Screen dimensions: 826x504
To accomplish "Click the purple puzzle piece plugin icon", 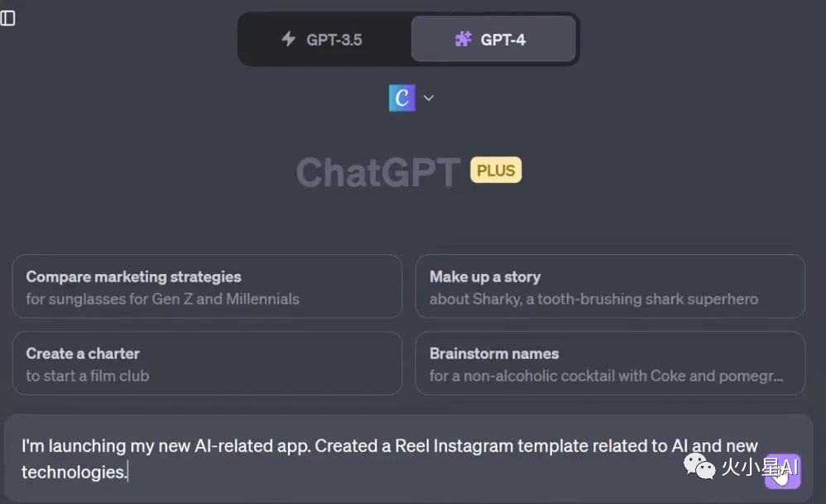I will point(463,39).
